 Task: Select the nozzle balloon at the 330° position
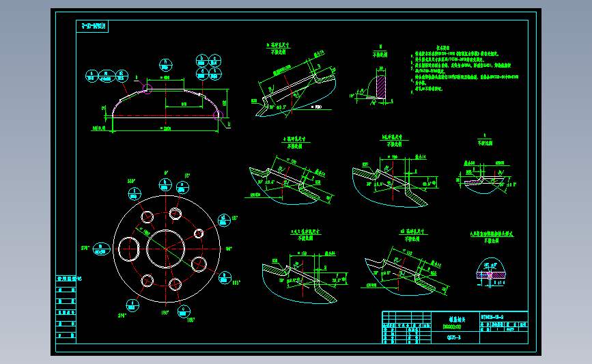point(135,194)
